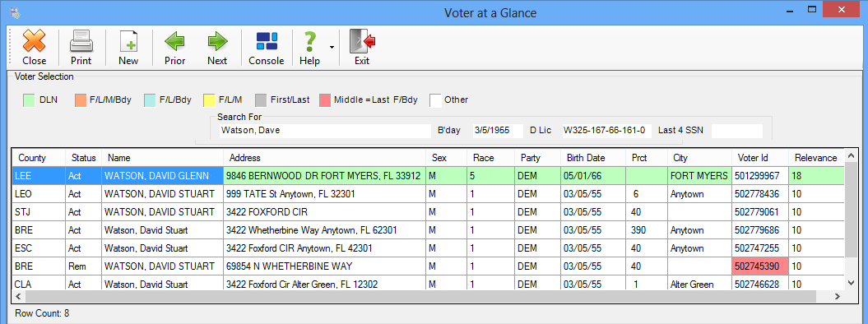Advance to the Next voter
The height and width of the screenshot is (324, 868).
coord(217,47)
